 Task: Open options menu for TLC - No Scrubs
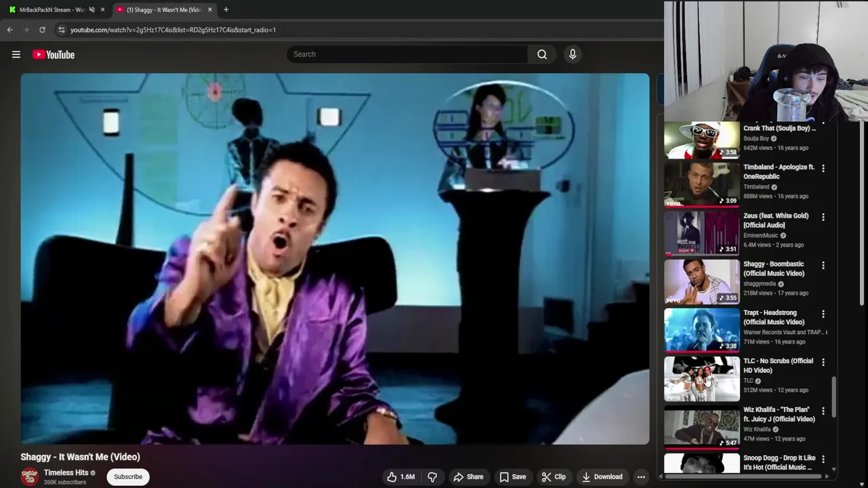click(823, 362)
